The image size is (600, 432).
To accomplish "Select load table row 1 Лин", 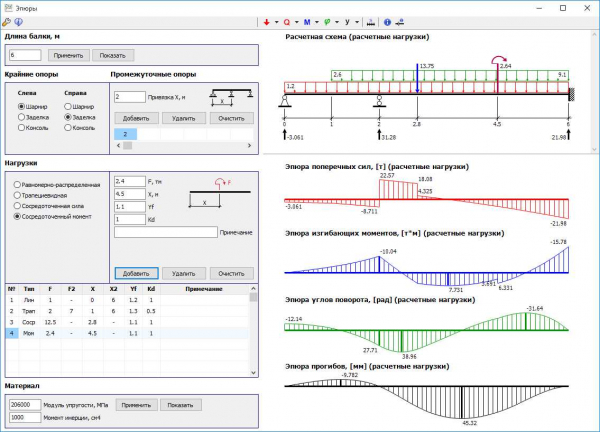I will [x=127, y=300].
